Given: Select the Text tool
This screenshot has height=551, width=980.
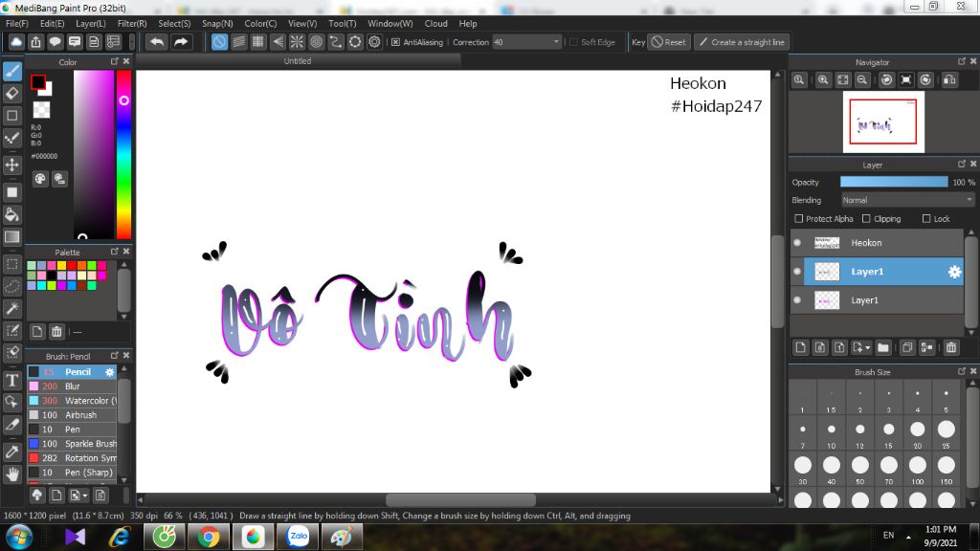Looking at the screenshot, I should 11,380.
